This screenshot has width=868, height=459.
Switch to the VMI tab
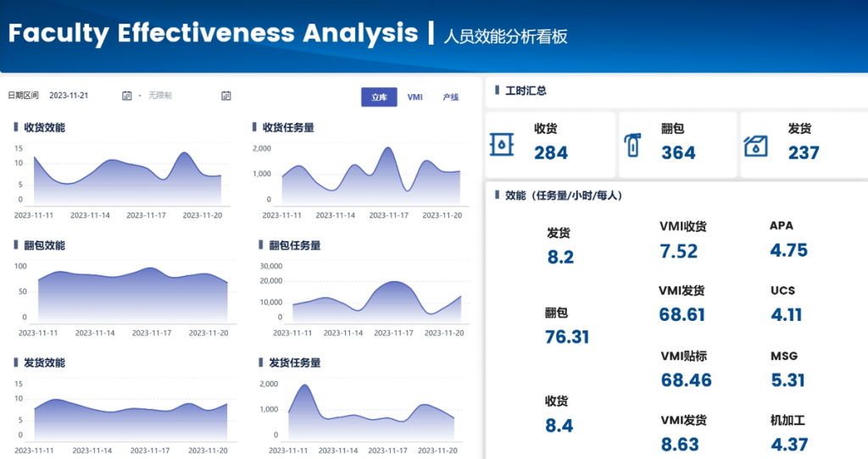tap(415, 97)
